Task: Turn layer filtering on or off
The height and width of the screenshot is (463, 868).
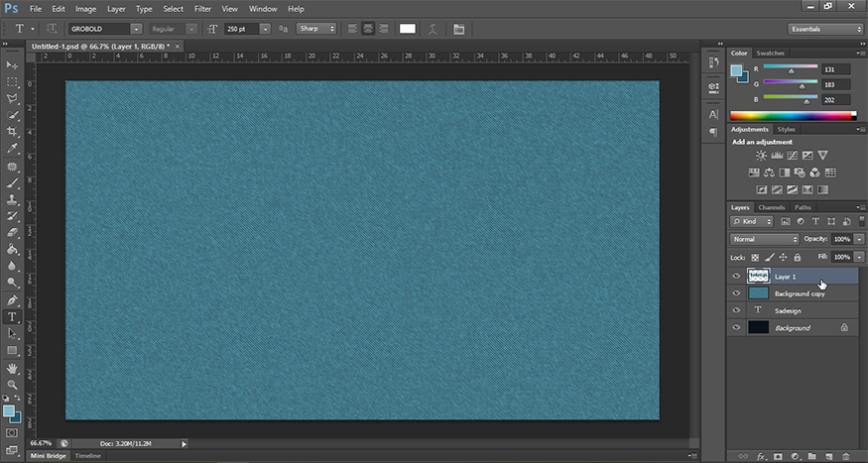Action: click(x=862, y=221)
